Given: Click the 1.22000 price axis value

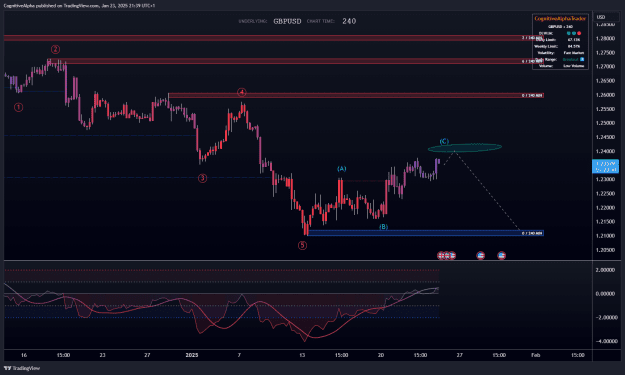Looking at the screenshot, I should point(605,208).
